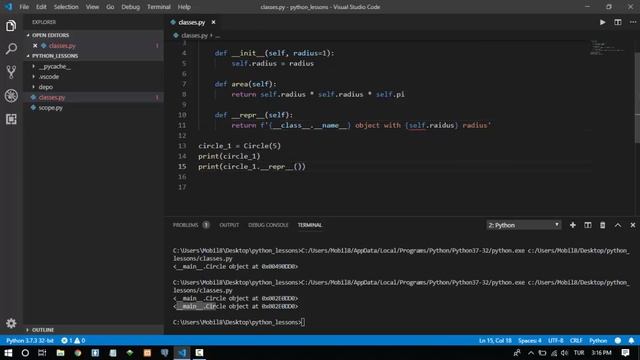This screenshot has height=360, width=640.
Task: Open notifications bell in status bar
Action: (x=631, y=340)
